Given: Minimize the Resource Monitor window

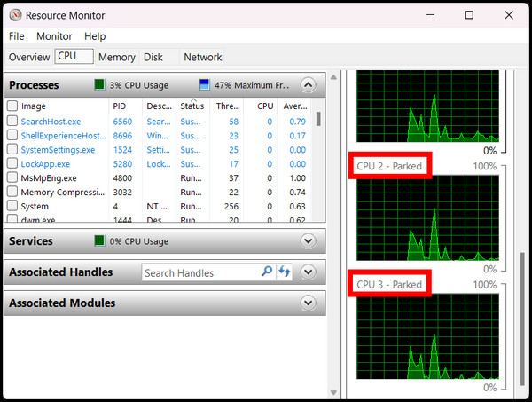Looking at the screenshot, I should click(430, 15).
